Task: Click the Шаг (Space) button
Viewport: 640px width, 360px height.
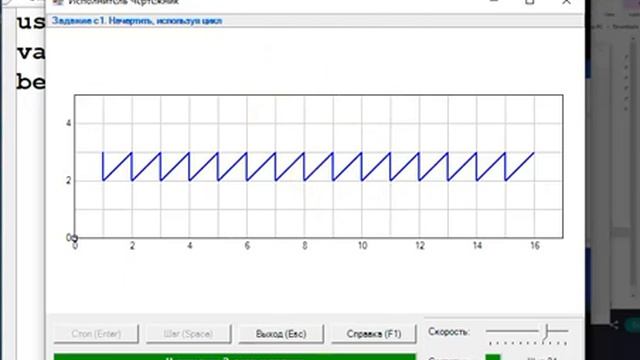Action: tap(188, 334)
